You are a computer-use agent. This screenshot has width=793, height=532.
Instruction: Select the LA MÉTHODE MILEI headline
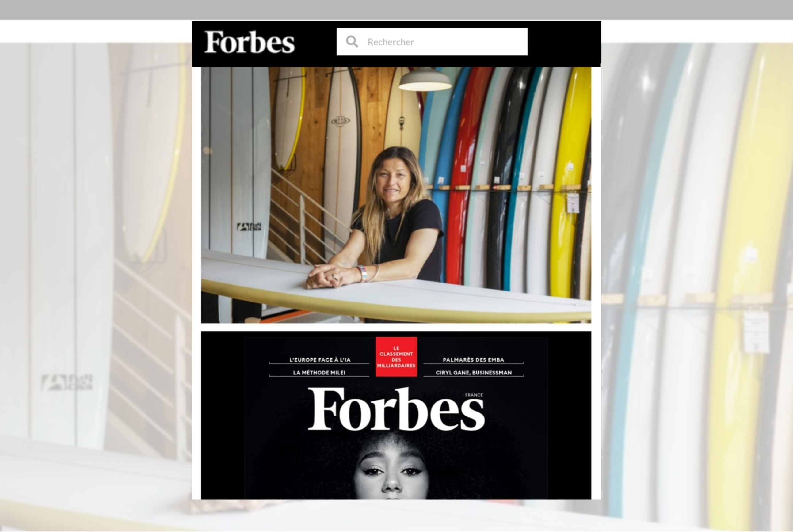319,373
